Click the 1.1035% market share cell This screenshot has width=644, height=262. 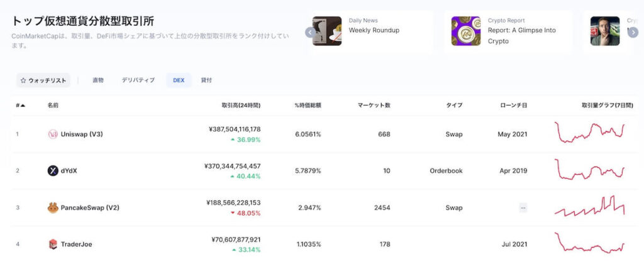coord(309,244)
